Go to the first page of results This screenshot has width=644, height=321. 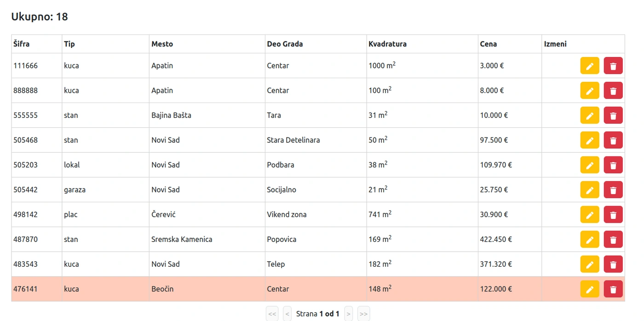(272, 314)
